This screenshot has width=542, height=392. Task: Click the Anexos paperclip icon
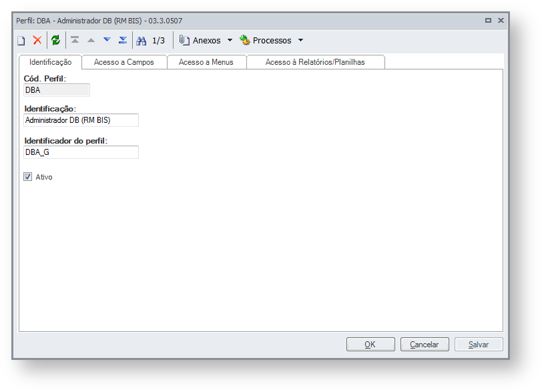click(184, 41)
